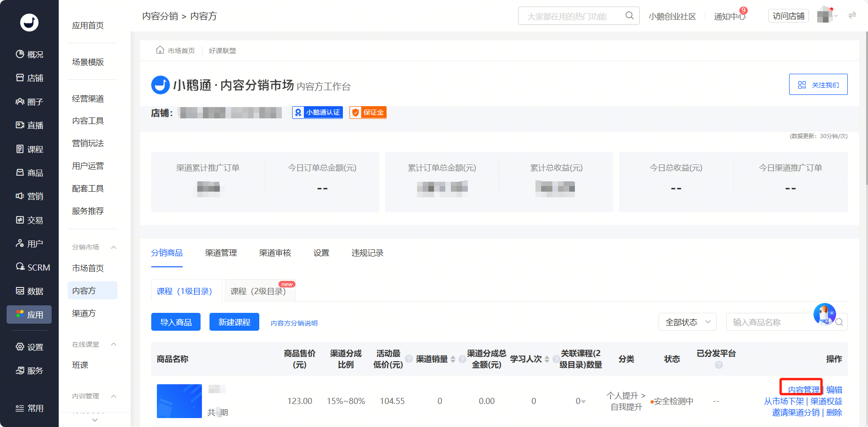
Task: Open the 全部状态 status dropdown
Action: click(x=688, y=322)
